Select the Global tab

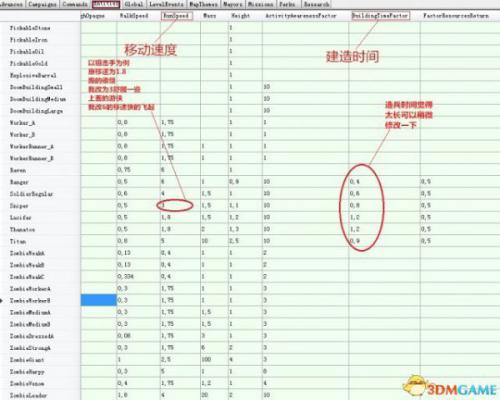[134, 4]
